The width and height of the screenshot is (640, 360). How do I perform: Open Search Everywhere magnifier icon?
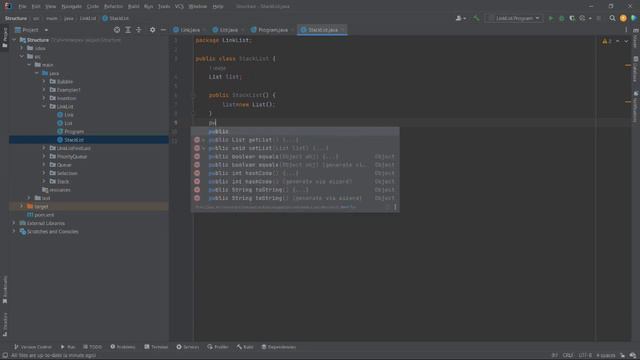pyautogui.click(x=612, y=18)
